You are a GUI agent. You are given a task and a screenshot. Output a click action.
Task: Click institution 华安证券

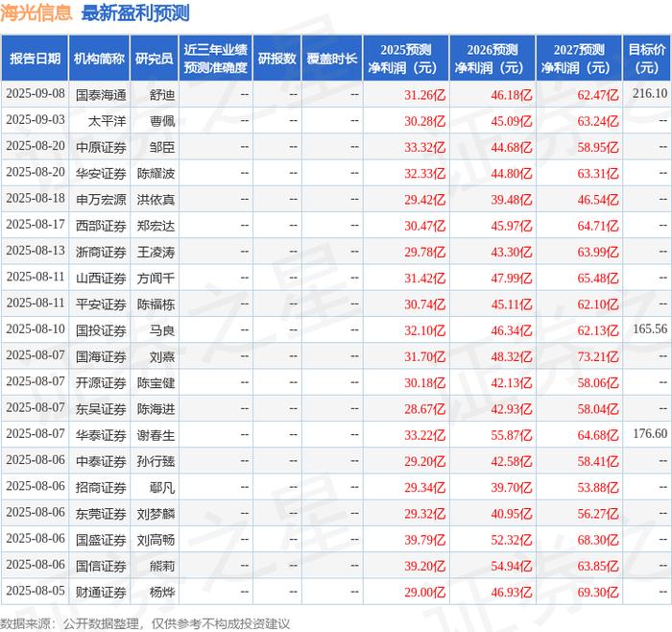pos(101,173)
